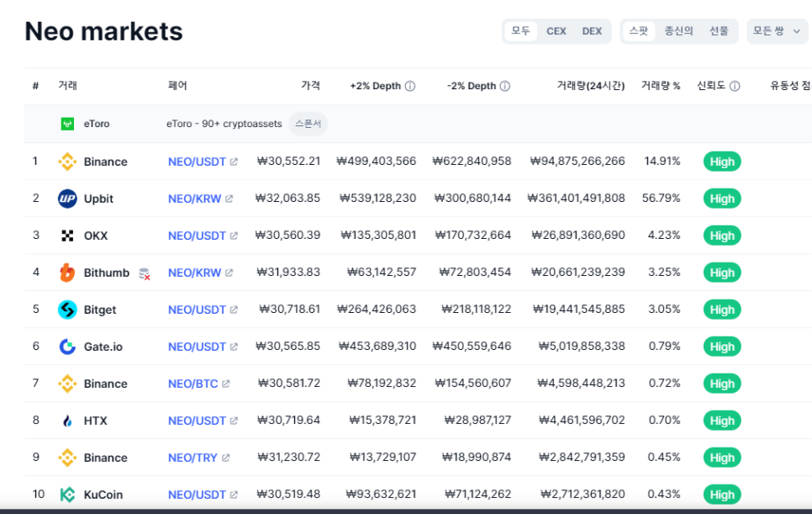Open Binance NEO/BTC pair link

point(193,384)
